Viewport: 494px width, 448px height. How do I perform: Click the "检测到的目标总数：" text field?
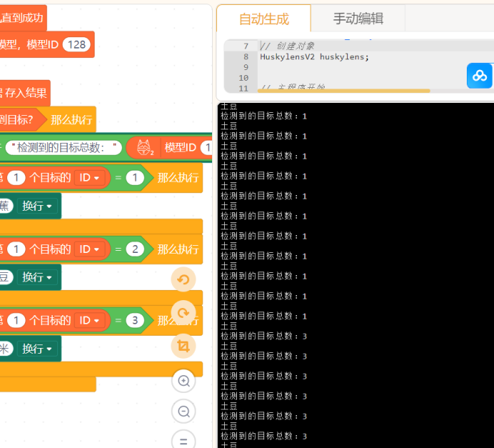pos(64,148)
